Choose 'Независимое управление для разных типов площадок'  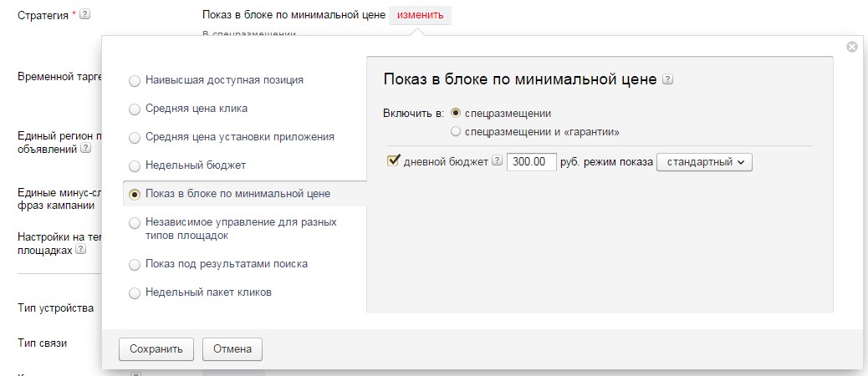click(x=135, y=223)
